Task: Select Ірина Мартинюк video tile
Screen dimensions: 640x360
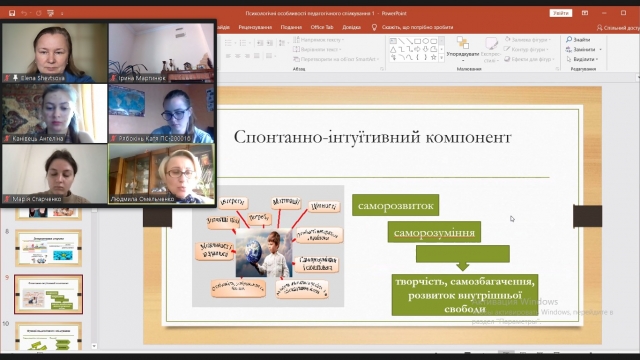Action: 161,53
